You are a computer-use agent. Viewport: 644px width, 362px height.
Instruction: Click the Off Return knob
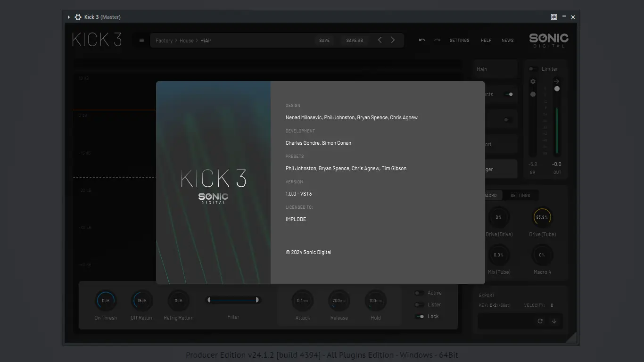click(x=142, y=301)
